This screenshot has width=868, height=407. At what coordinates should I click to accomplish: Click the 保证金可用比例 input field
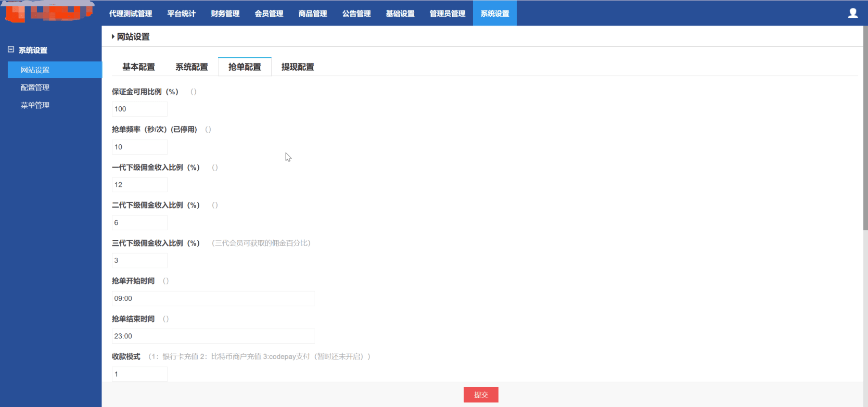click(x=139, y=109)
